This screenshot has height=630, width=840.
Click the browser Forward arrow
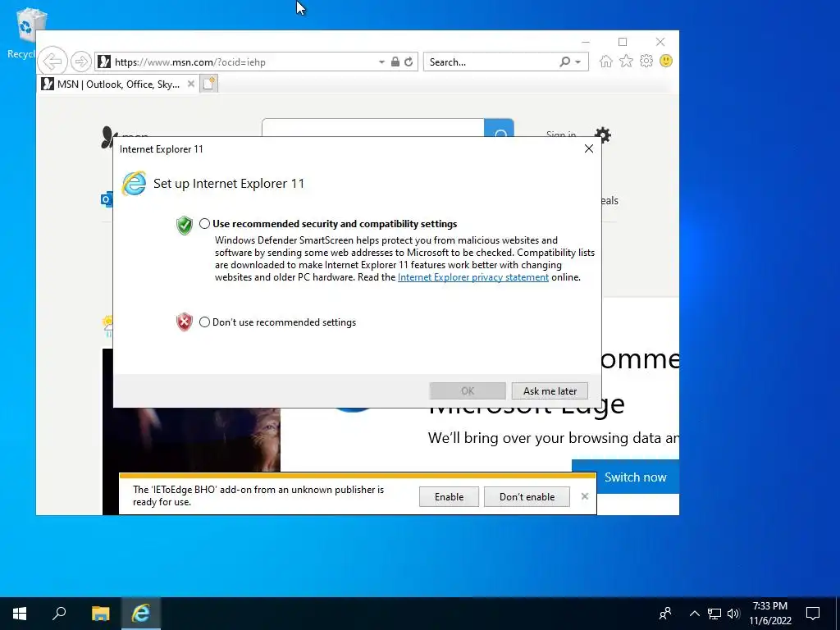[x=81, y=62]
